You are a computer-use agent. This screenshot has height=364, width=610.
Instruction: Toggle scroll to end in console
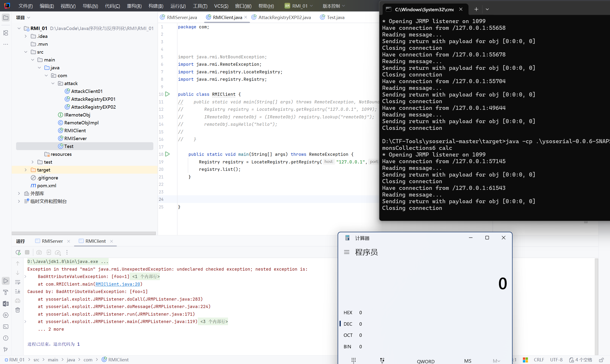coord(18,291)
